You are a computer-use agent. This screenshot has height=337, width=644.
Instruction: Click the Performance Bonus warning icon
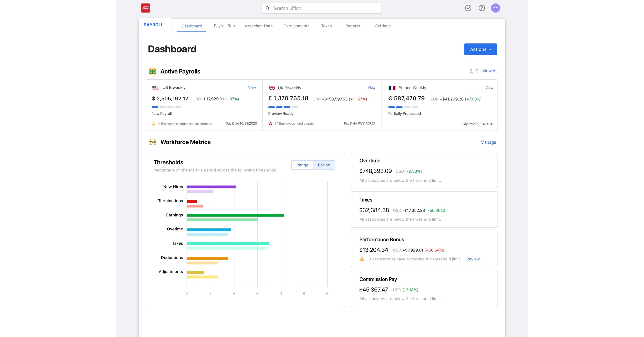(362, 259)
